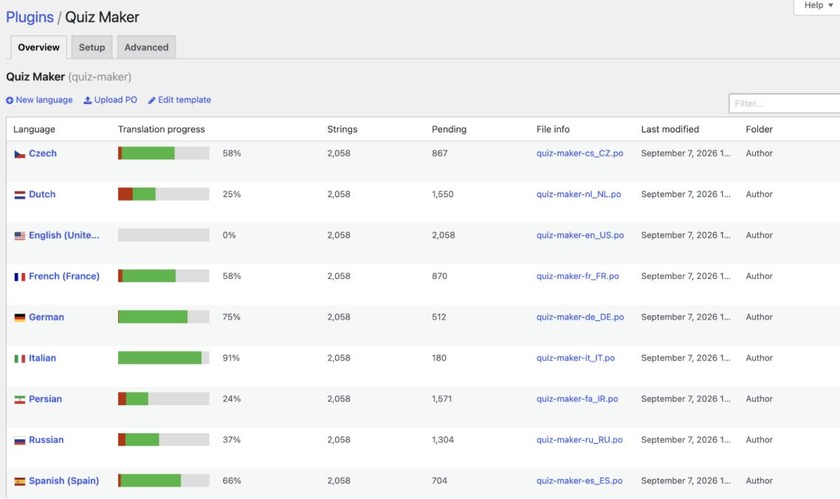Click the Italian flag icon
Image resolution: width=840 pixels, height=499 pixels.
(x=20, y=359)
